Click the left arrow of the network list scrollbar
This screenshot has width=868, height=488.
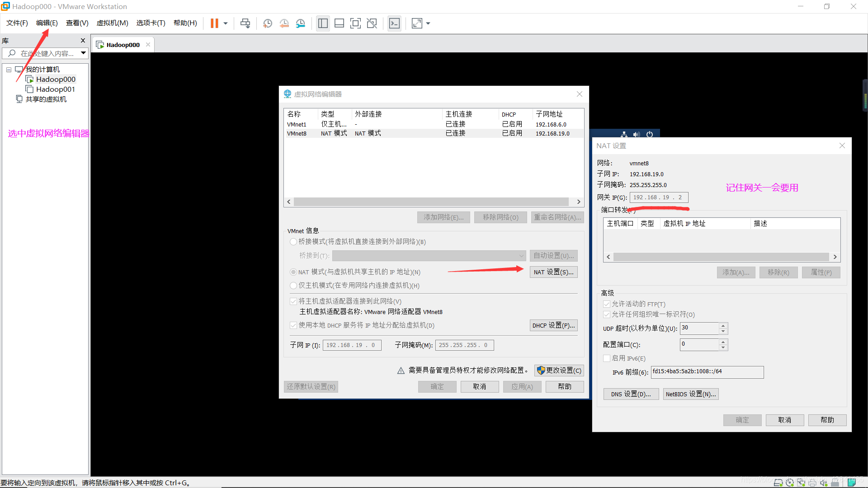pyautogui.click(x=289, y=202)
